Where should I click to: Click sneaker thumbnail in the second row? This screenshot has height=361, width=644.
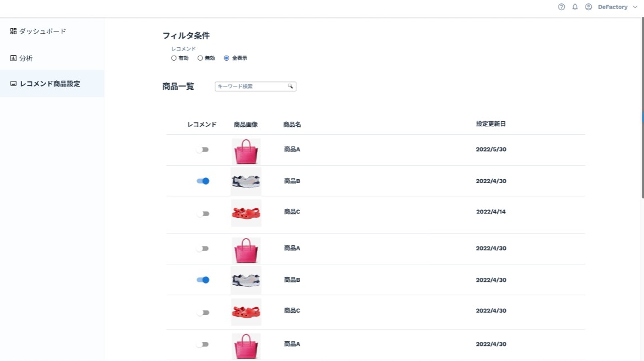point(246,181)
